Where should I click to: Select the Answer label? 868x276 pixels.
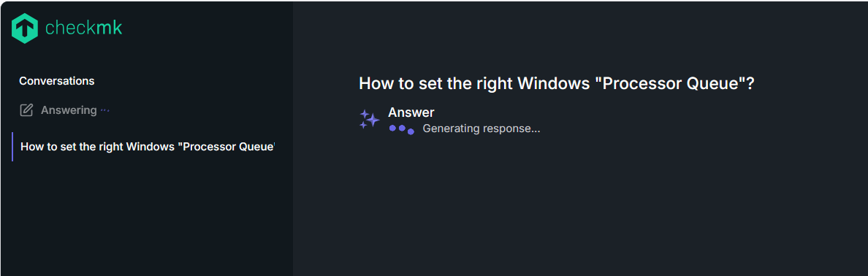click(x=411, y=112)
